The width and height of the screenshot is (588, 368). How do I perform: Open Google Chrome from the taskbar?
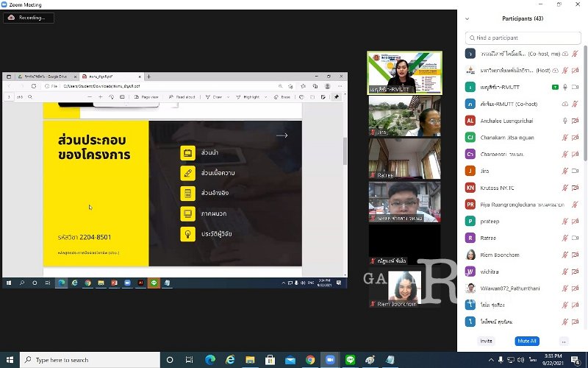click(x=310, y=360)
